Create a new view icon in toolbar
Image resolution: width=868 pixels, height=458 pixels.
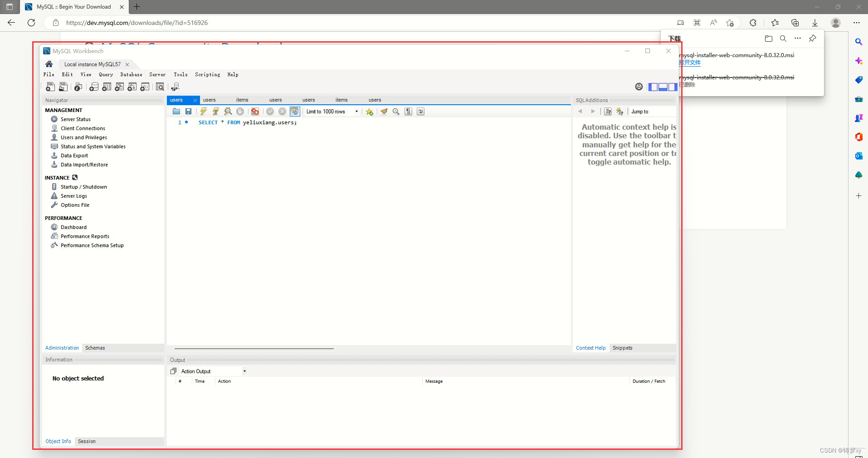119,87
